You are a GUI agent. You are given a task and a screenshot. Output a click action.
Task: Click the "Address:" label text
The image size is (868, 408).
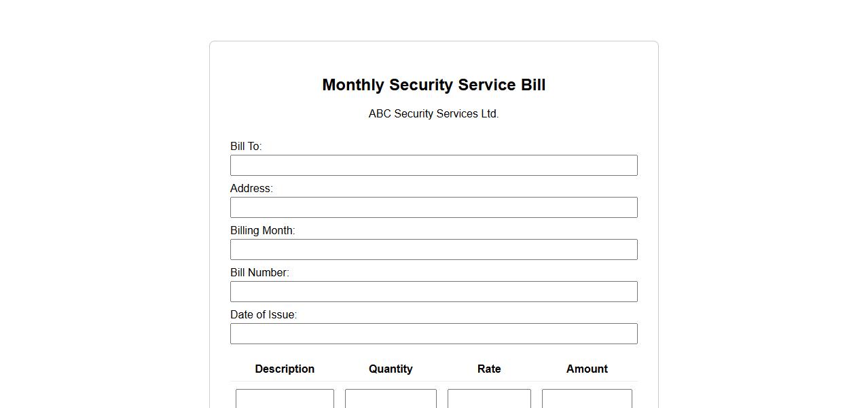coord(251,188)
